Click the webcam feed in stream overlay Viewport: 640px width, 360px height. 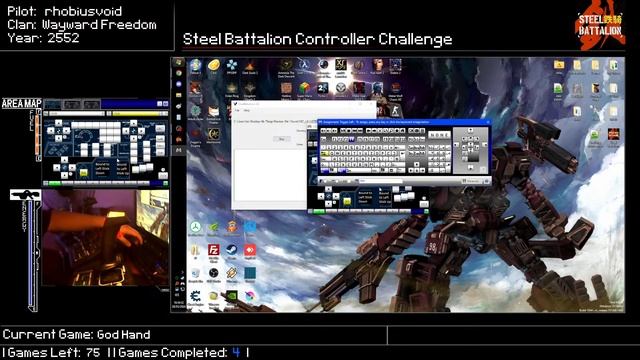tap(106, 238)
